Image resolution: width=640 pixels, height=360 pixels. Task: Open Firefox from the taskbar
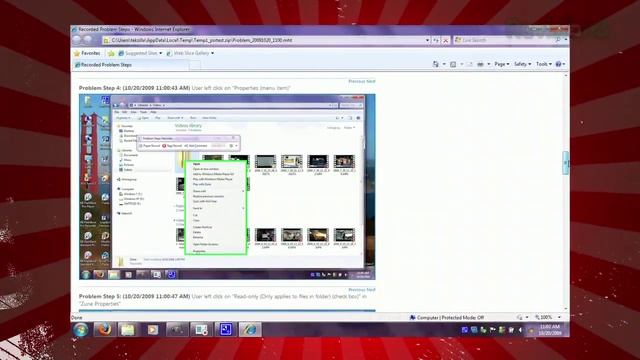coord(104,329)
